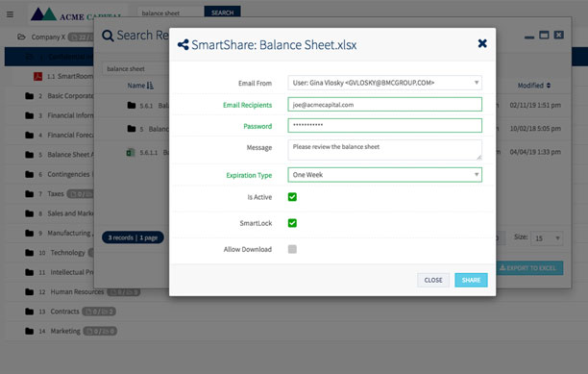Click the Company X open folder icon
Image resolution: width=588 pixels, height=374 pixels.
pyautogui.click(x=21, y=37)
